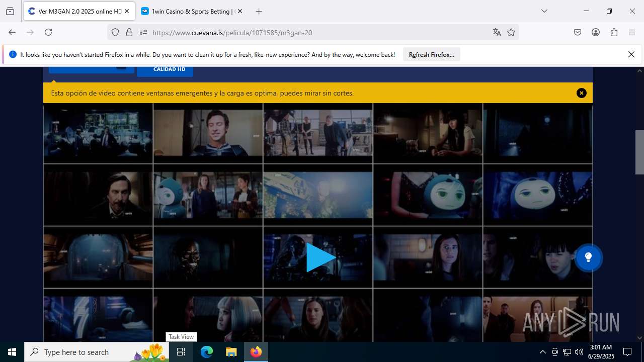Open Microsoft Edge from taskbar
The width and height of the screenshot is (644, 362).
click(207, 352)
